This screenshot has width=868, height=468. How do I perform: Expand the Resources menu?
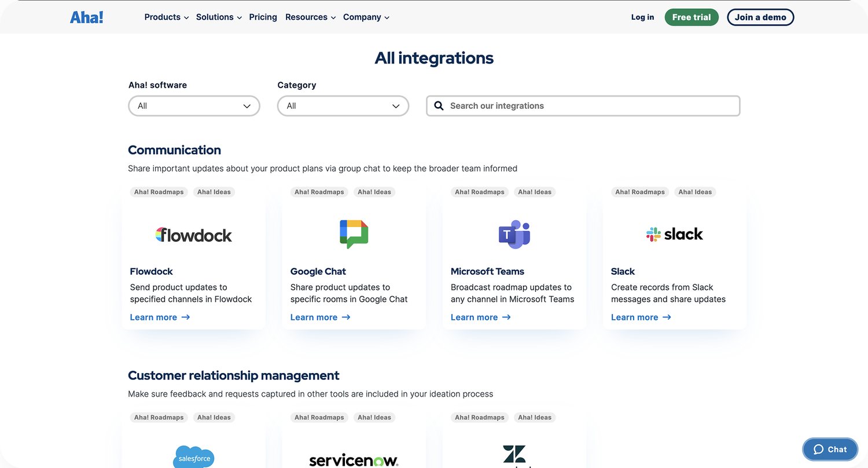point(310,17)
